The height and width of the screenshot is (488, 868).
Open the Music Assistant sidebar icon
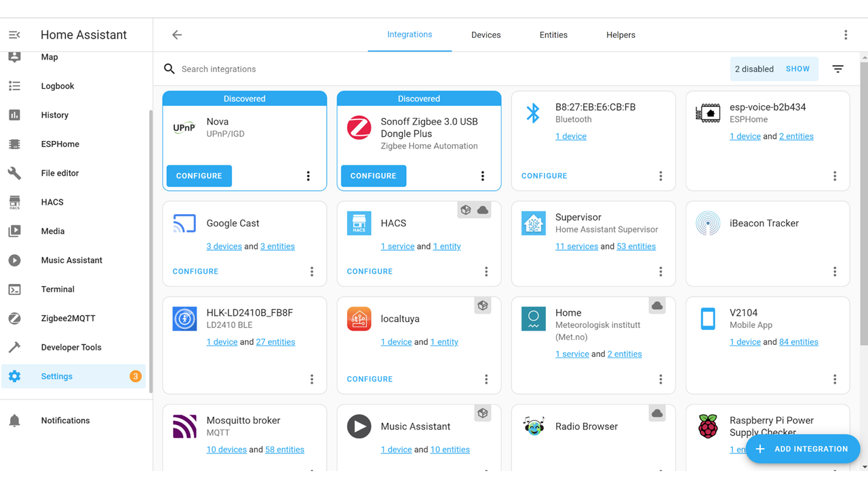coord(14,260)
